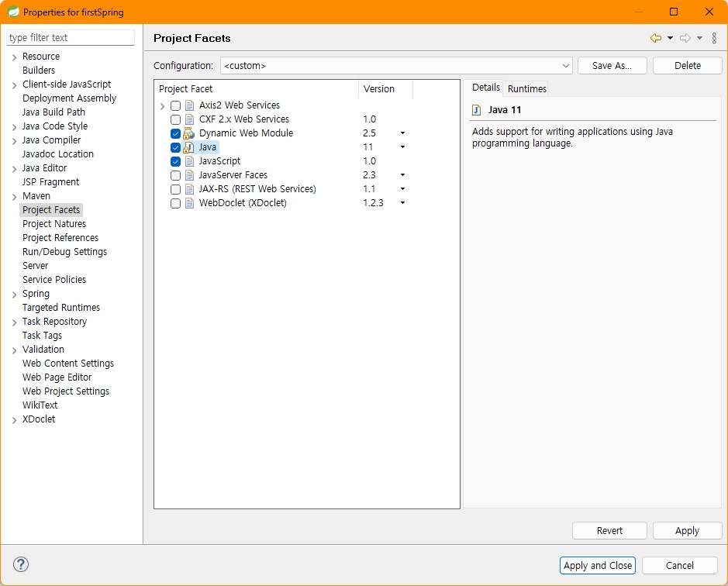728x586 pixels.
Task: Click the Project Facet column header
Action: (257, 88)
